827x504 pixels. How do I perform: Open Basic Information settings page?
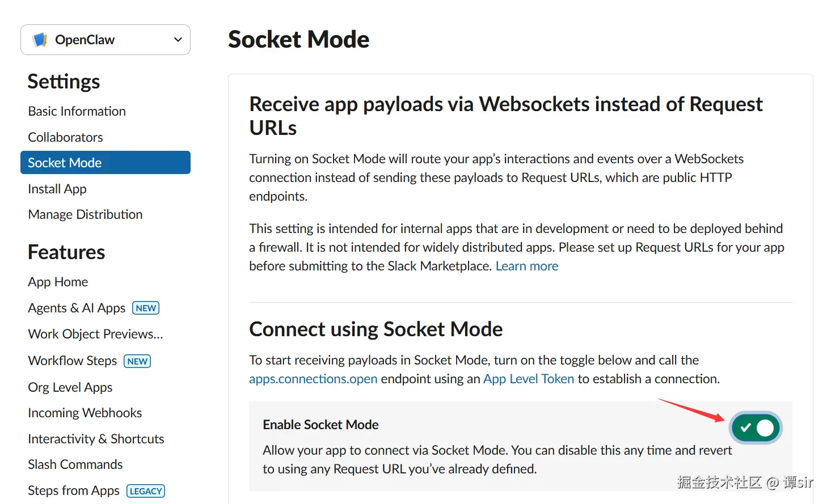click(x=77, y=111)
